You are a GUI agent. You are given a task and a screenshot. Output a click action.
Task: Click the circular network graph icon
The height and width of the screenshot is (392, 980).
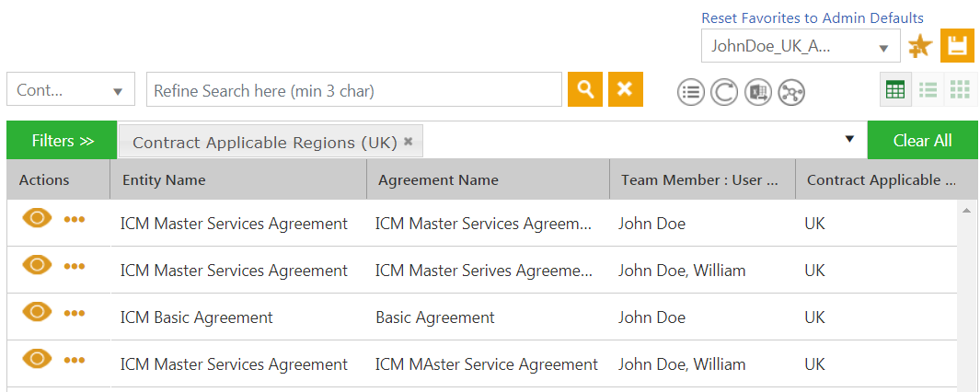(x=791, y=91)
